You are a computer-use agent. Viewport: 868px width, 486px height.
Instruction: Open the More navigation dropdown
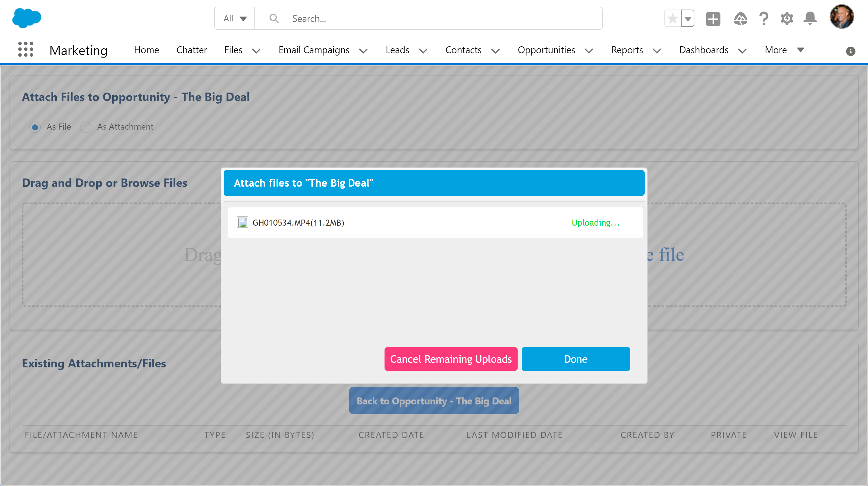(801, 50)
